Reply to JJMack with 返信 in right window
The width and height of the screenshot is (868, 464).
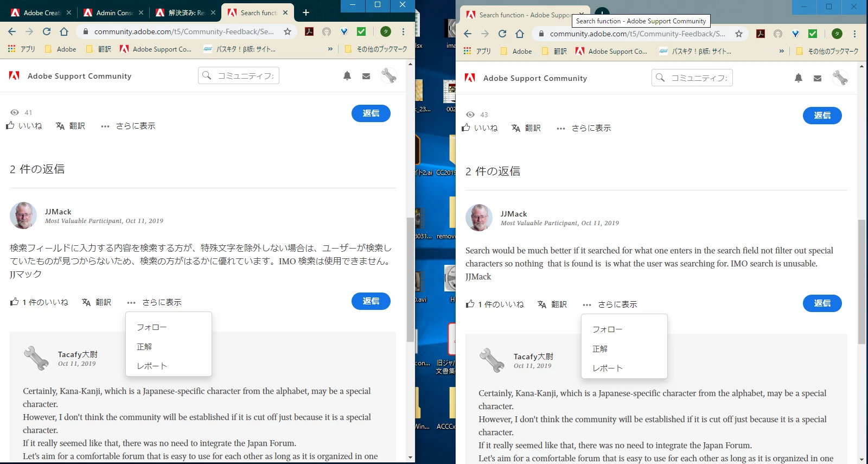pos(822,303)
